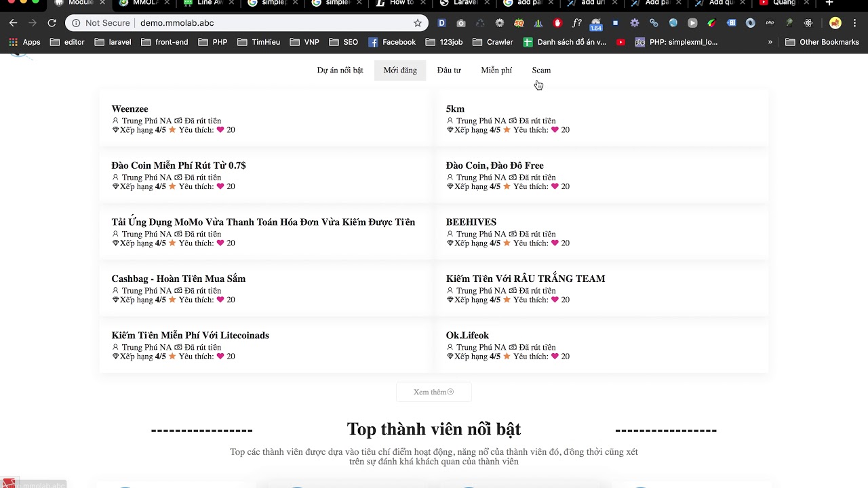Screen dimensions: 868x488
Task: Open the red hand blocker extension
Action: coord(557,23)
